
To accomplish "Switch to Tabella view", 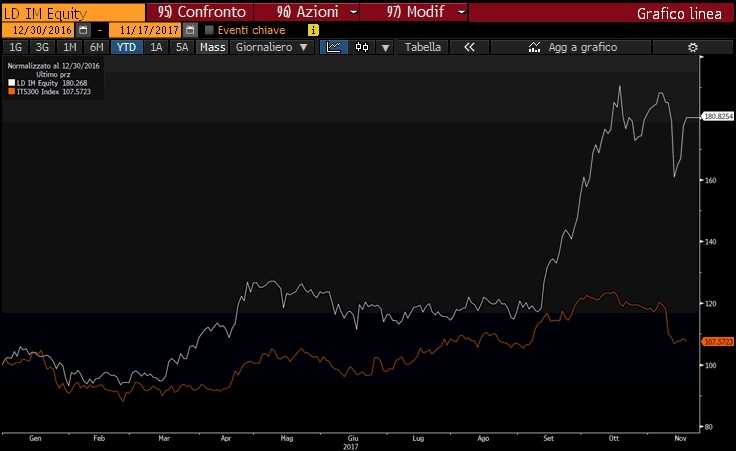I will [x=422, y=47].
